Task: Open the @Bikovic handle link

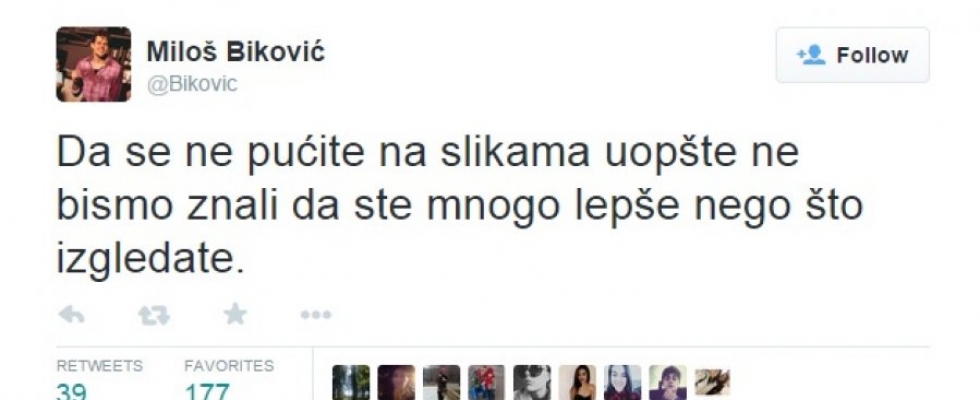Action: [192, 84]
